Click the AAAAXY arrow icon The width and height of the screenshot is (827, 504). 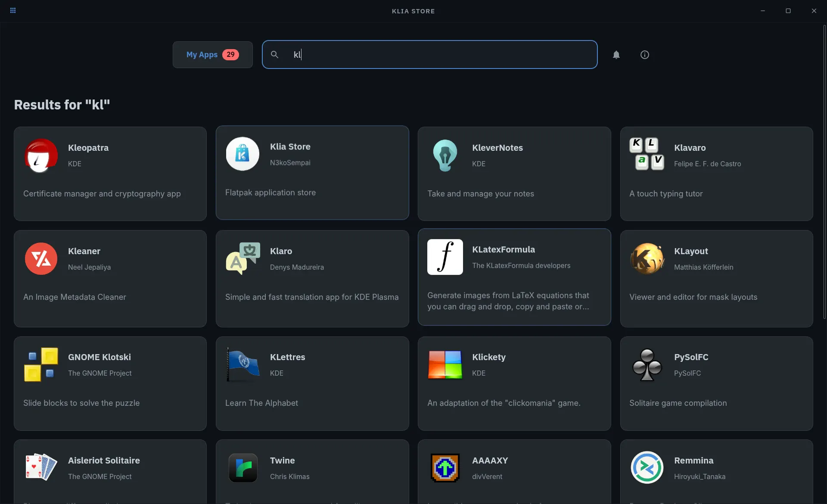click(x=445, y=468)
